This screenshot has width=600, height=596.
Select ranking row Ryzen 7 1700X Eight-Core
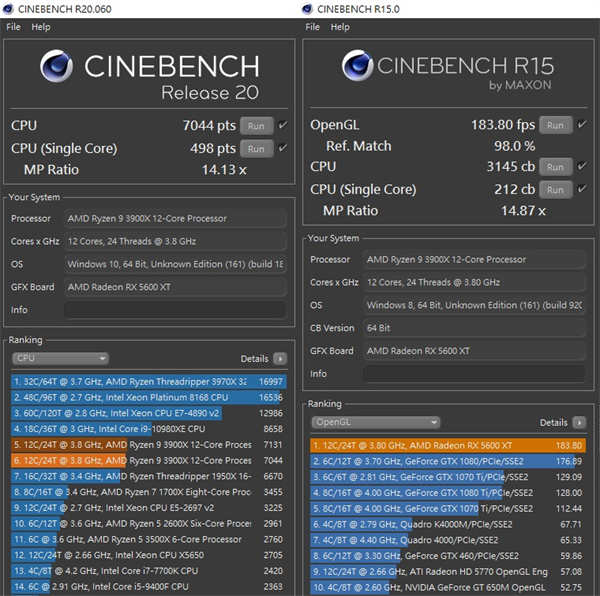tap(148, 492)
